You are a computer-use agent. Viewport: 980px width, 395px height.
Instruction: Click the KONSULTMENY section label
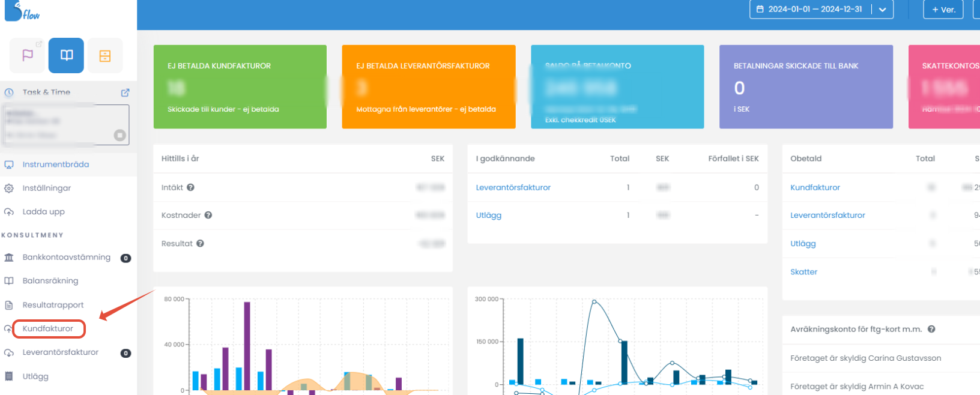32,235
